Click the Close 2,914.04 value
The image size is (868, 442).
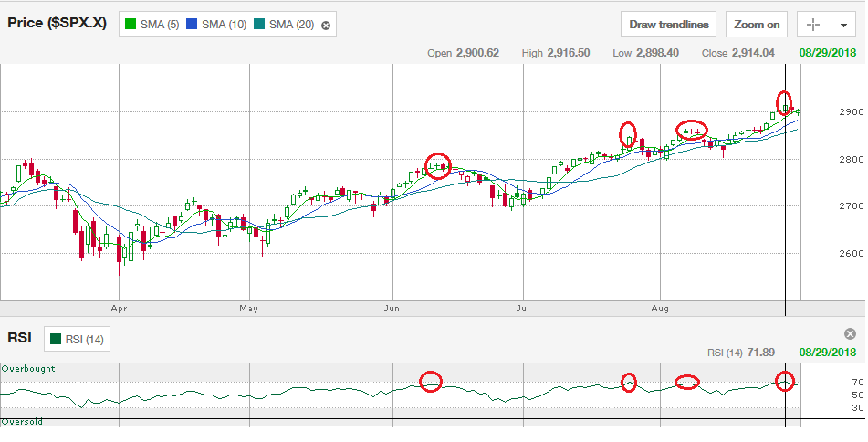click(x=737, y=53)
